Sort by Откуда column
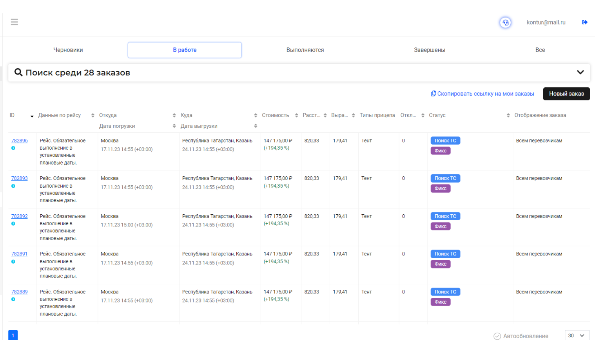595x364 pixels. [174, 115]
